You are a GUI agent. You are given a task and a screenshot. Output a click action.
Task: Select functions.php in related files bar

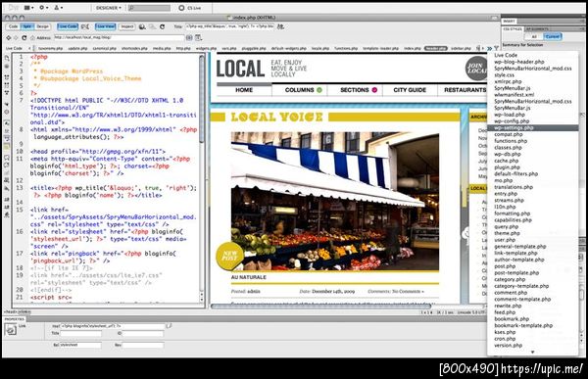tap(346, 48)
